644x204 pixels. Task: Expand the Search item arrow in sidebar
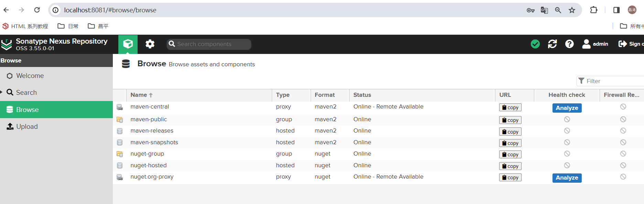[x=1, y=92]
